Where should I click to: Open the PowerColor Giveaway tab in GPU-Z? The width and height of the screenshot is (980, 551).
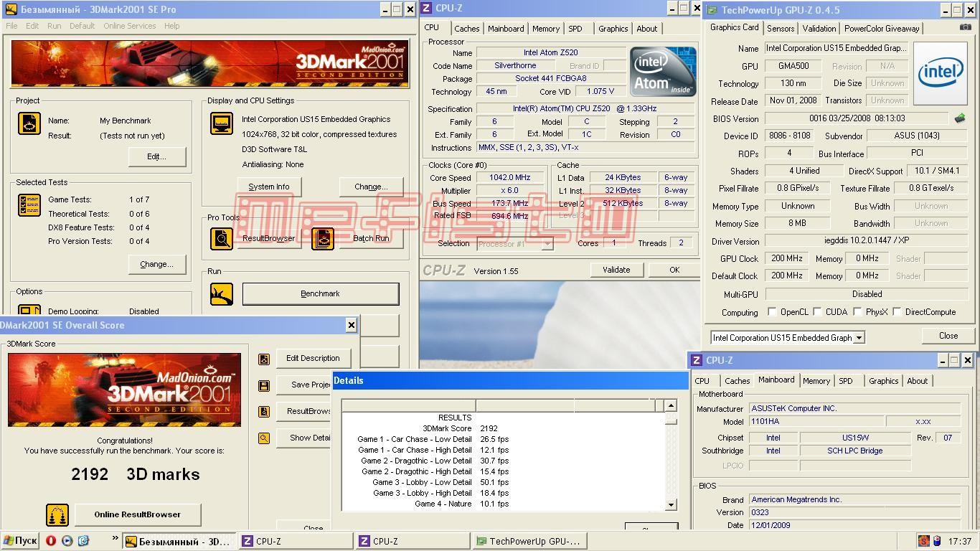[882, 29]
